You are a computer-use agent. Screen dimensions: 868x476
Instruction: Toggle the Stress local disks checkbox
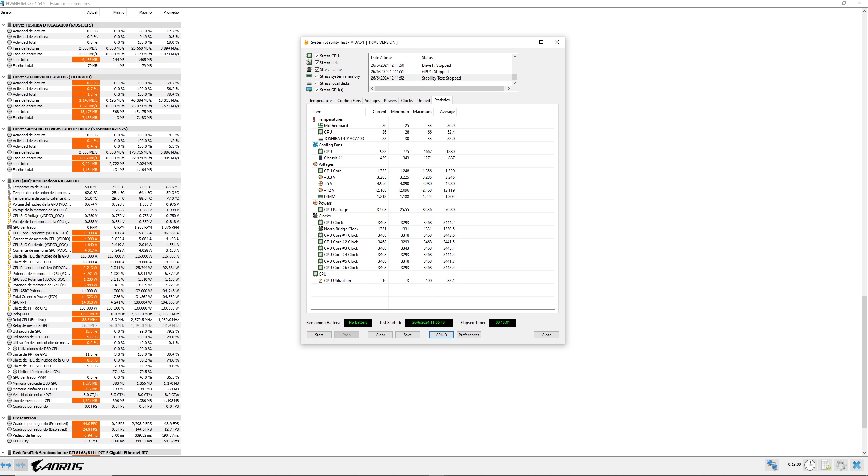click(317, 83)
